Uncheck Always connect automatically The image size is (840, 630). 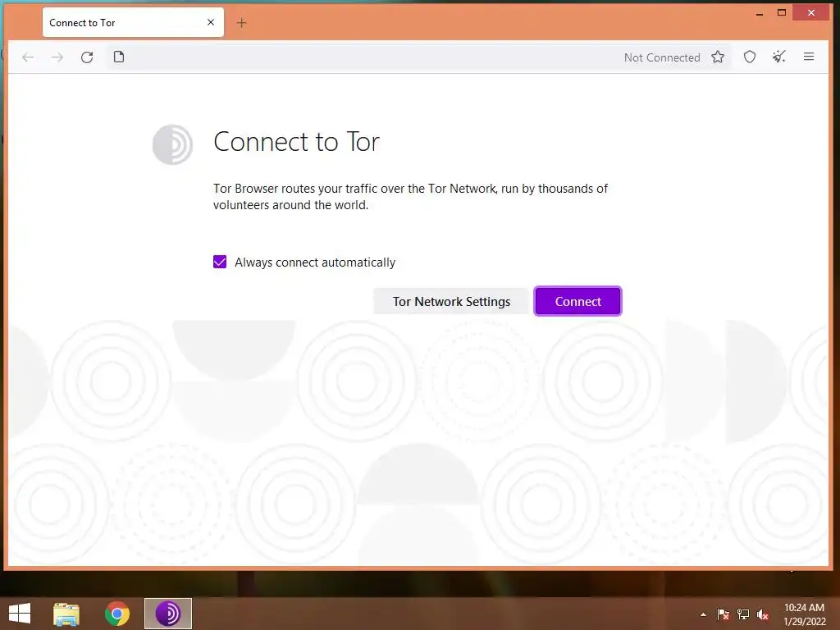(x=220, y=262)
